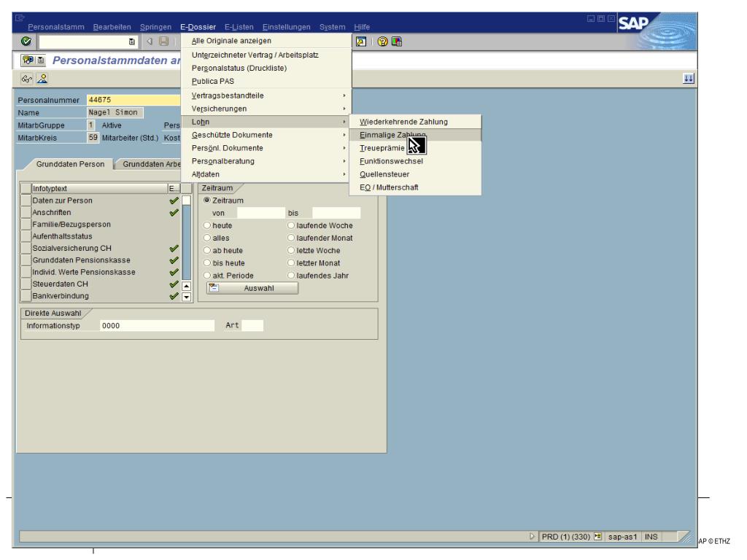This screenshot has width=747, height=560.
Task: Click checkmark beside Bankverbindung
Action: pyautogui.click(x=174, y=296)
